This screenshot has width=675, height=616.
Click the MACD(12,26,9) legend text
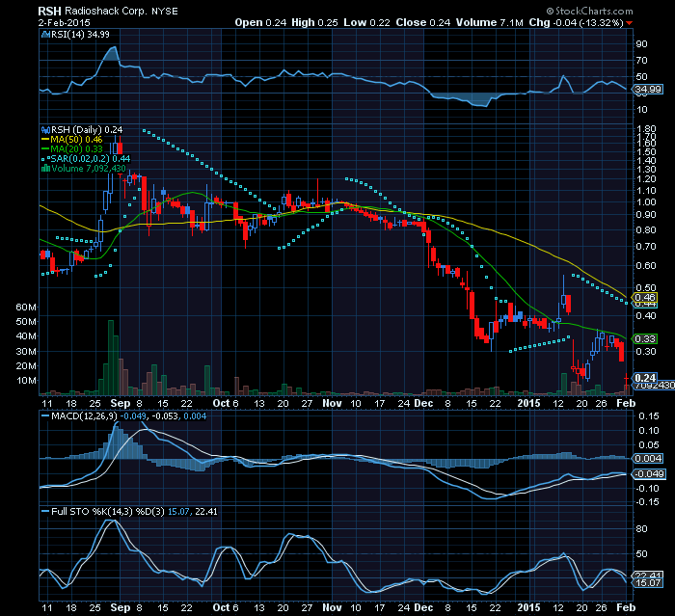84,416
